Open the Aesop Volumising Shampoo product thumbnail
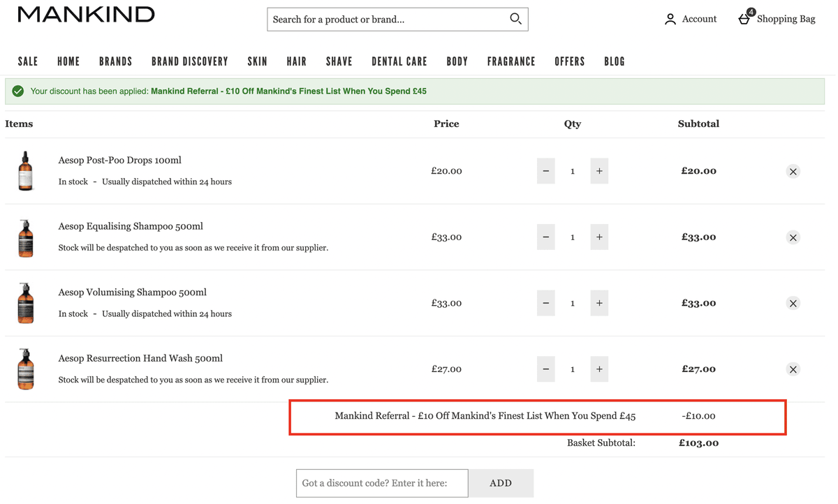Screen dimensions: 838x504 (26, 303)
